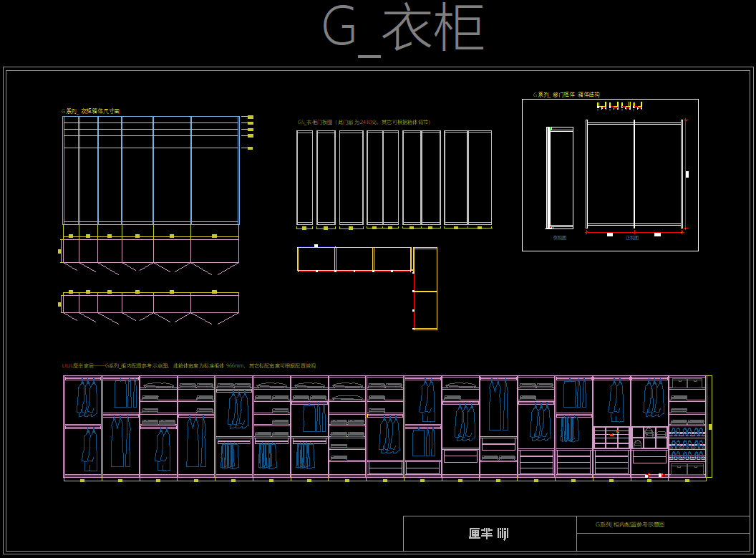The height and width of the screenshot is (558, 756).
Task: Select the center divider of sliding door cabinet
Action: pos(634,174)
